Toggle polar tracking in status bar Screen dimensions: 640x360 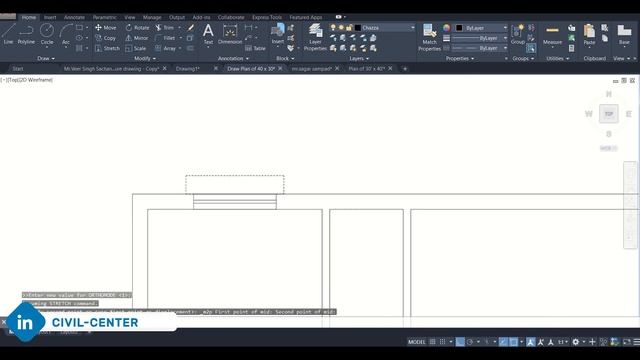click(x=470, y=342)
